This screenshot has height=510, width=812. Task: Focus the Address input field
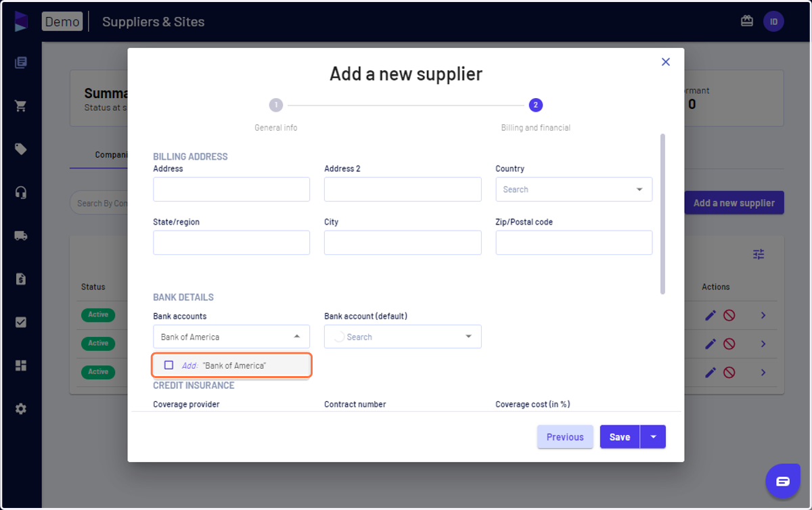click(231, 189)
